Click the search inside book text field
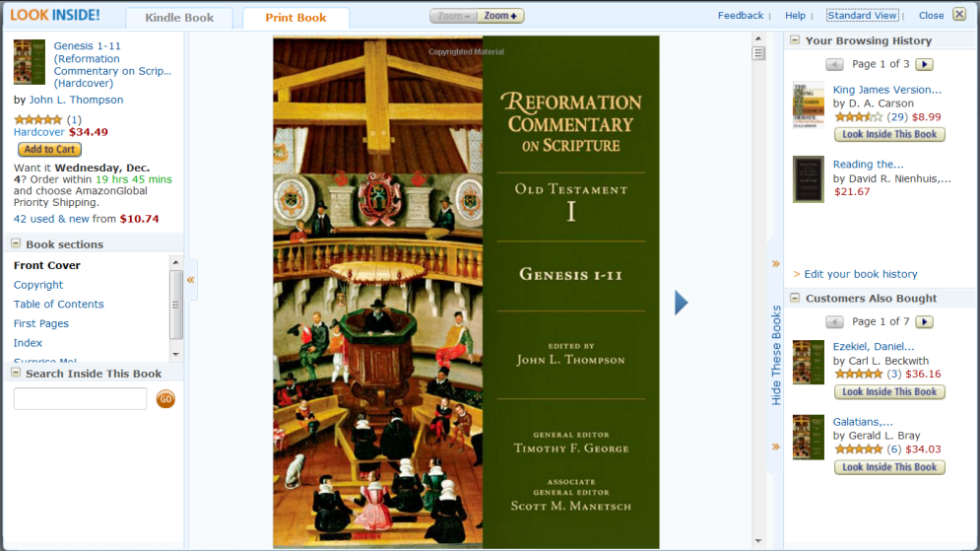 80,398
